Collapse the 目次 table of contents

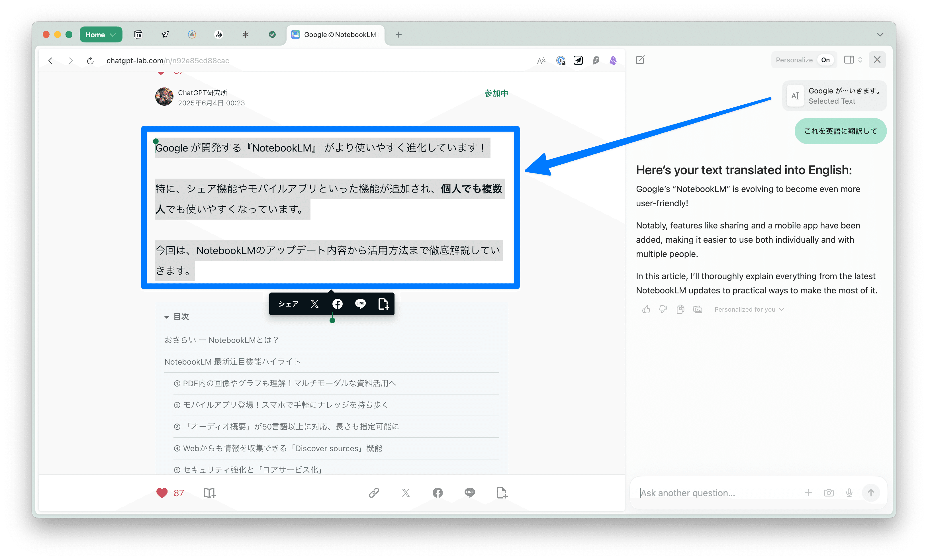point(166,317)
